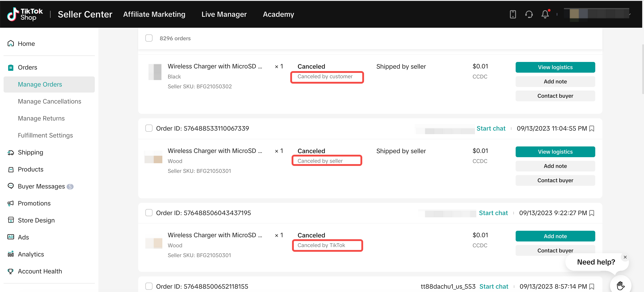This screenshot has width=644, height=292.
Task: Click the waving hand help icon
Action: (x=620, y=285)
